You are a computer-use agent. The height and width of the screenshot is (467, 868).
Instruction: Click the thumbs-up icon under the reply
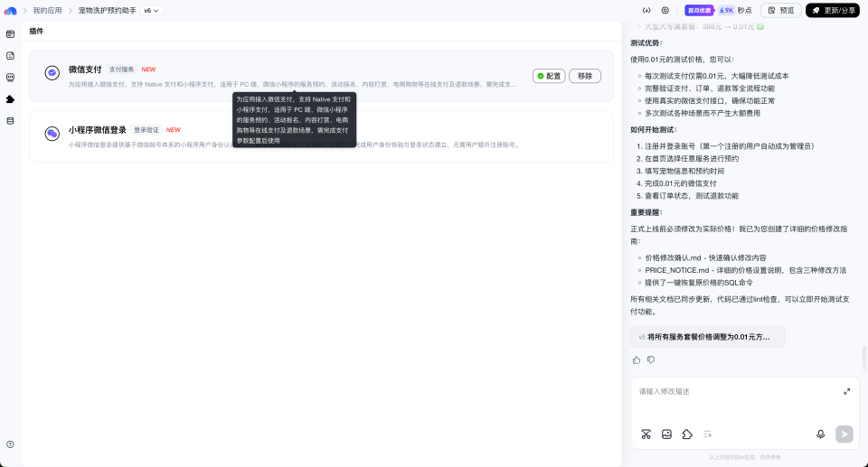(x=637, y=360)
